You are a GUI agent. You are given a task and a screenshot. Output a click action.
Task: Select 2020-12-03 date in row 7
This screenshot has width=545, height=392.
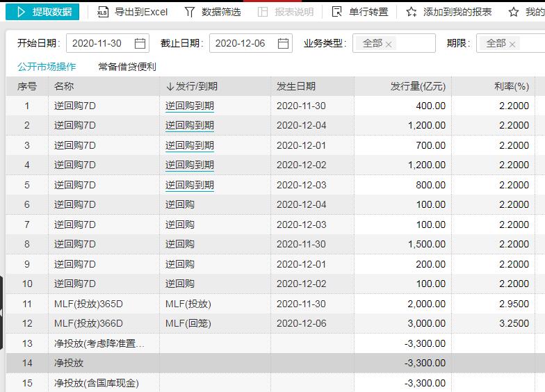coord(302,224)
